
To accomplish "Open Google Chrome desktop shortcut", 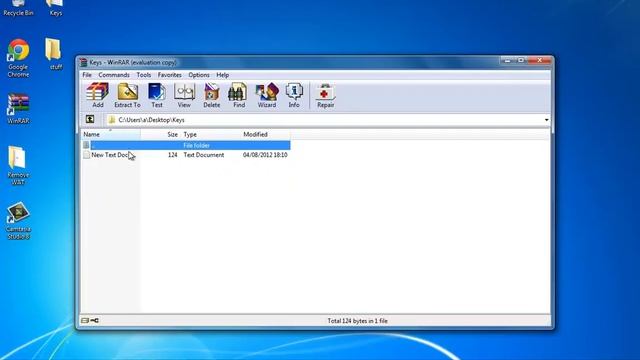I will coord(18,58).
